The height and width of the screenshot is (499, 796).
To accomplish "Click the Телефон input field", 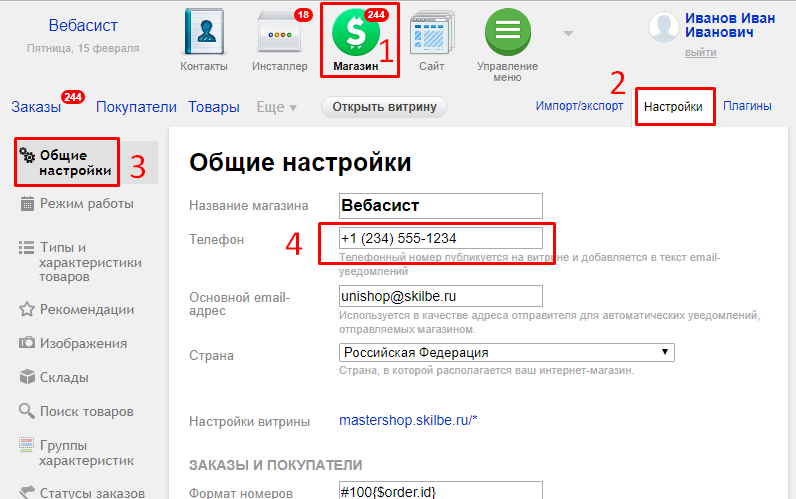I will (441, 238).
